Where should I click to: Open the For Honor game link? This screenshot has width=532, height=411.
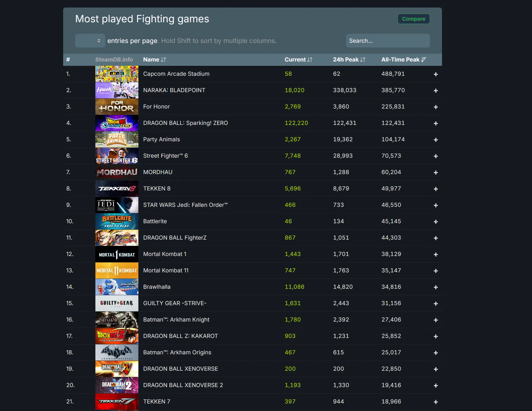tap(156, 107)
